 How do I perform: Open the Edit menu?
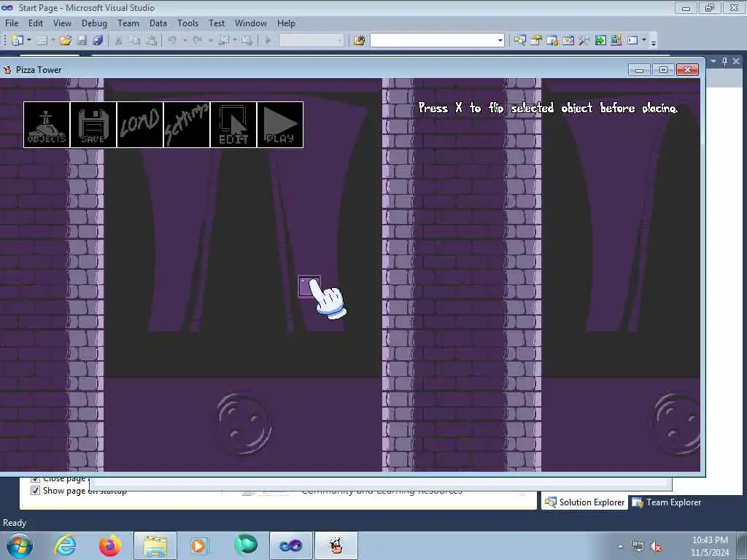coord(36,23)
